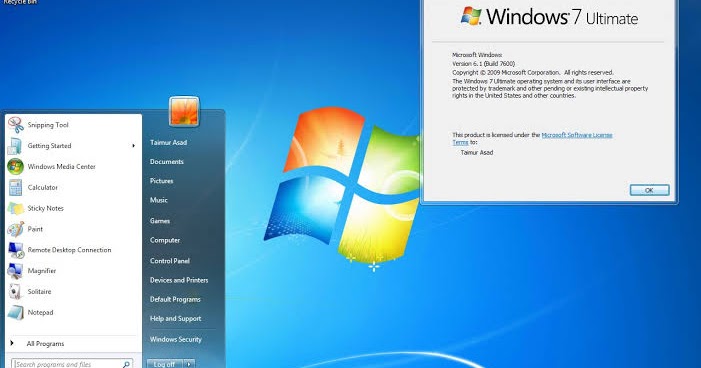Start the Magnifier icon
The image size is (701, 368).
(15, 271)
